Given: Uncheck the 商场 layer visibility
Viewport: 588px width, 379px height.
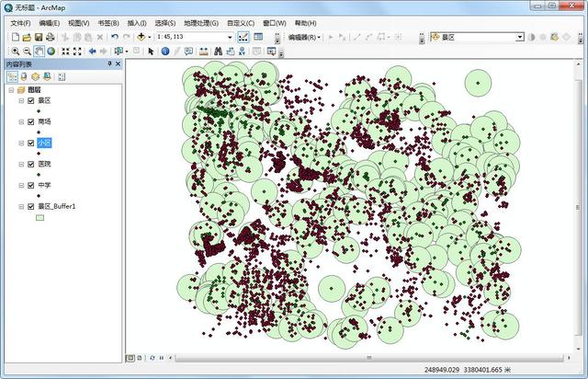Looking at the screenshot, I should coord(31,121).
